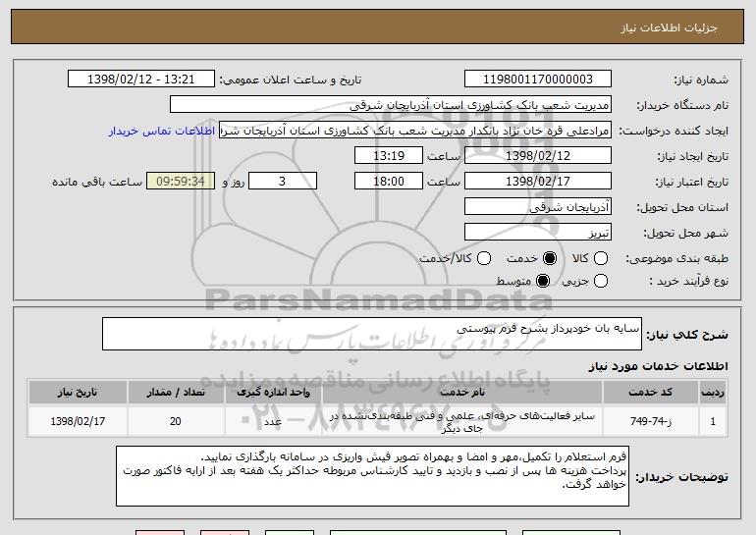This screenshot has height=535, width=756.
Task: Click service code cell ز-74-749
Action: click(x=650, y=421)
